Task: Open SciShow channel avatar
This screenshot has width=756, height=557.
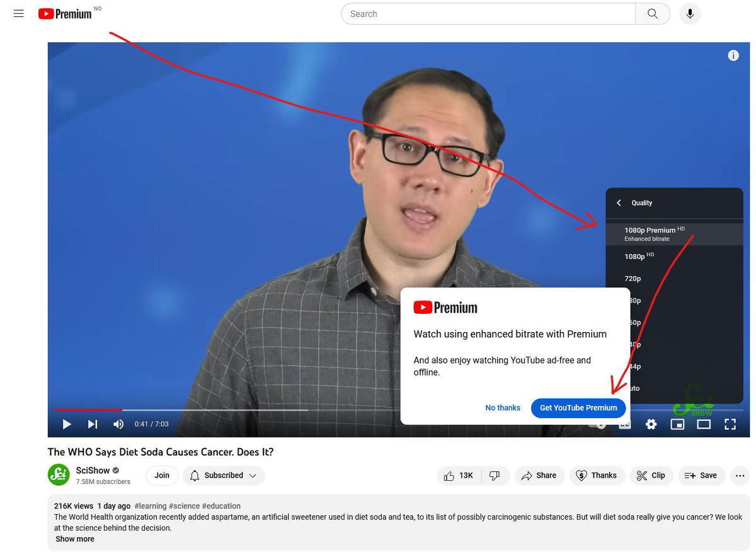Action: 59,475
